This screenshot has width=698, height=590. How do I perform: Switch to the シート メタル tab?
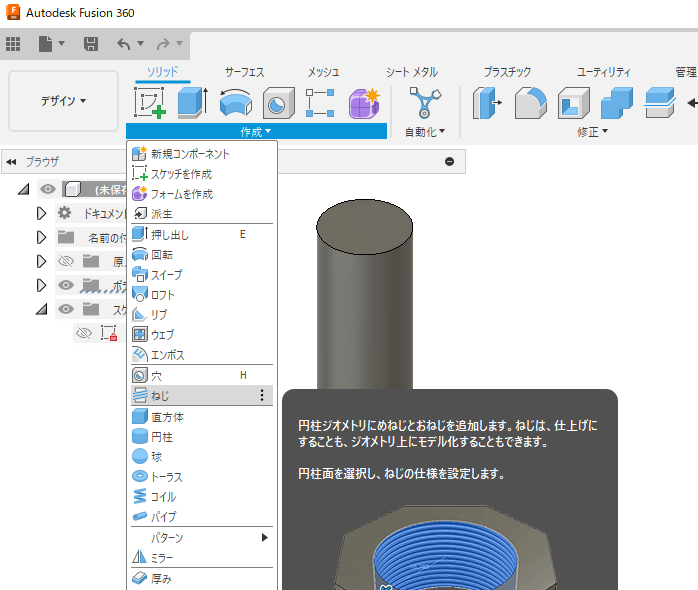point(412,72)
